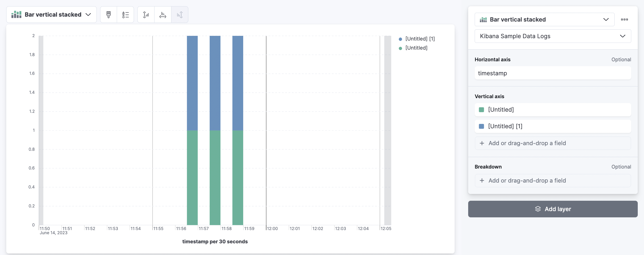
Task: Click the blue legend dot for [Untitled] [1]
Action: point(400,39)
